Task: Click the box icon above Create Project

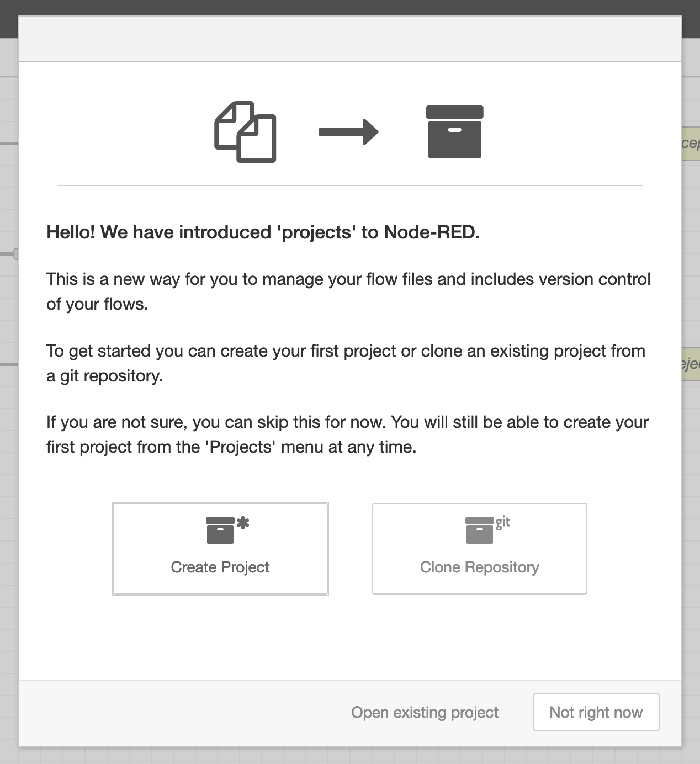Action: (x=220, y=530)
